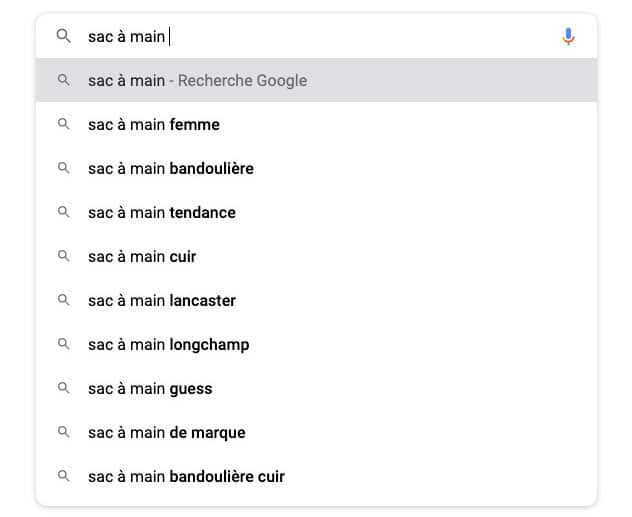Select 'sac à main - Recherche Google' suggestion
Viewport: 632px width, 517px height.
[x=316, y=80]
